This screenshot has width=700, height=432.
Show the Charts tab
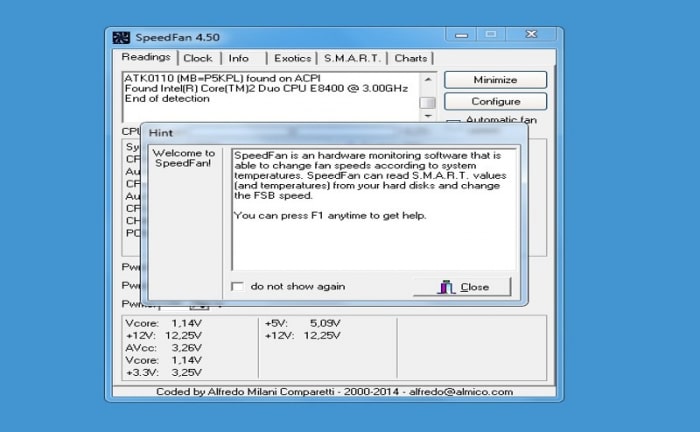tap(411, 58)
